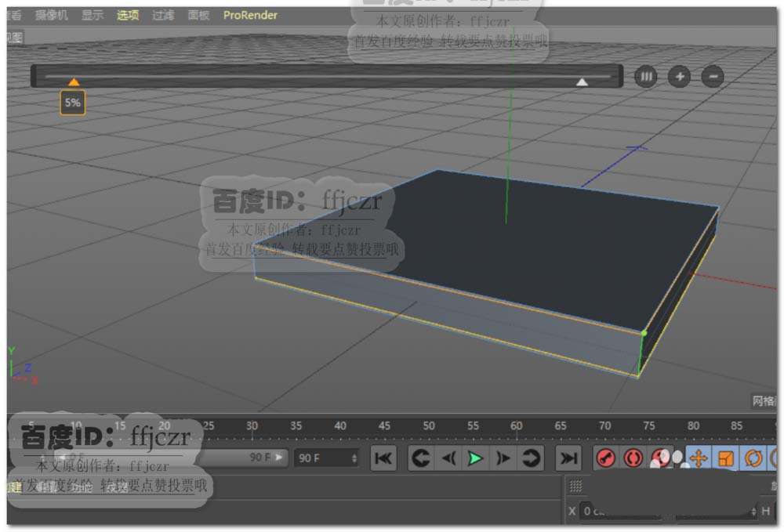Image resolution: width=784 pixels, height=532 pixels.
Task: Jump to the next keyframe
Action: pos(531,458)
